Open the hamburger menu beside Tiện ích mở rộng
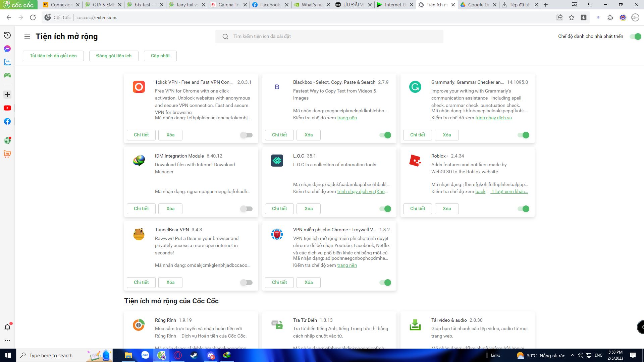This screenshot has width=644, height=362. coord(27,37)
